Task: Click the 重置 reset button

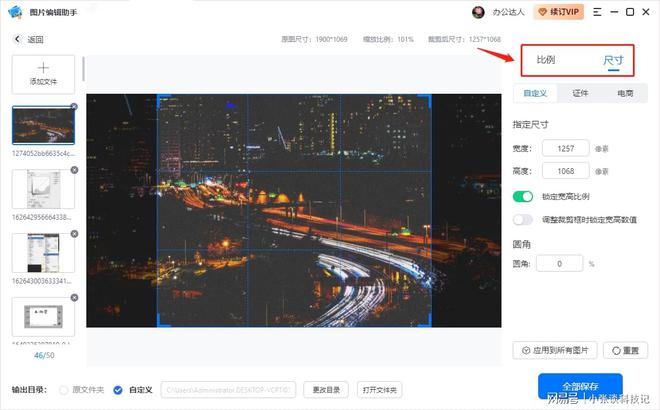Action: 625,350
